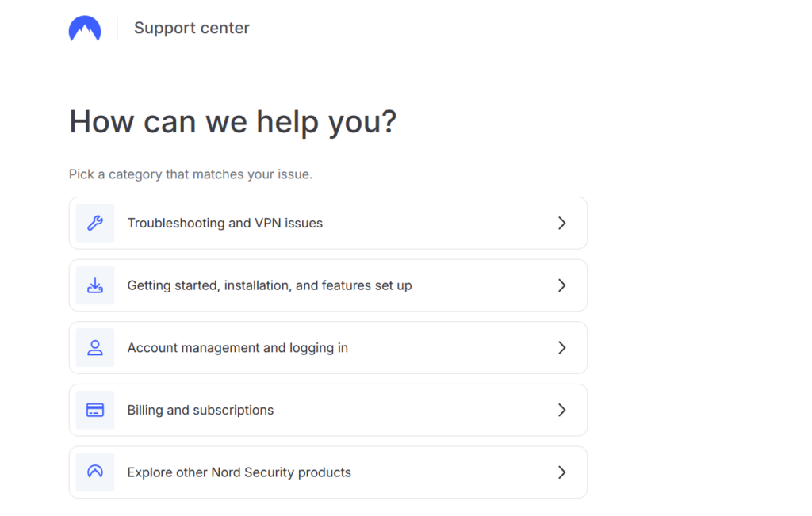This screenshot has width=812, height=516.
Task: Click chevron beside Explore other Nord products
Action: pyautogui.click(x=561, y=472)
